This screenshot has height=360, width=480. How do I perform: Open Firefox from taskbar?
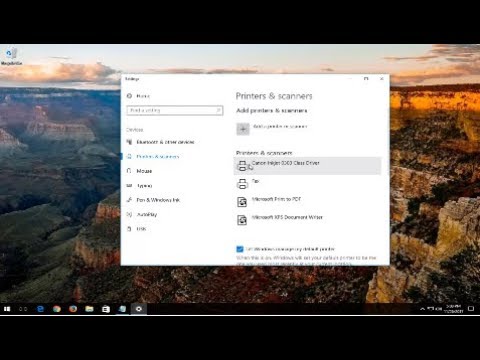[x=73, y=309]
